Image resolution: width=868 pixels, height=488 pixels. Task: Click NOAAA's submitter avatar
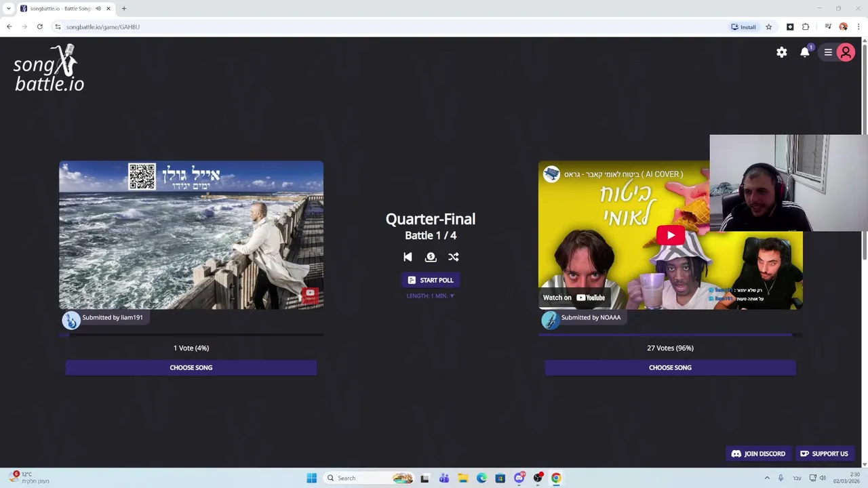tap(550, 320)
